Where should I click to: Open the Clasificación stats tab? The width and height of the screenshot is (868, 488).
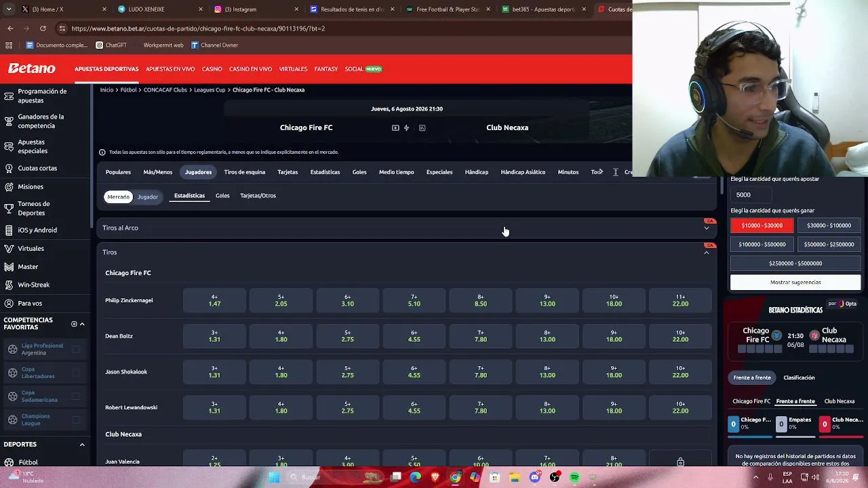tap(799, 378)
